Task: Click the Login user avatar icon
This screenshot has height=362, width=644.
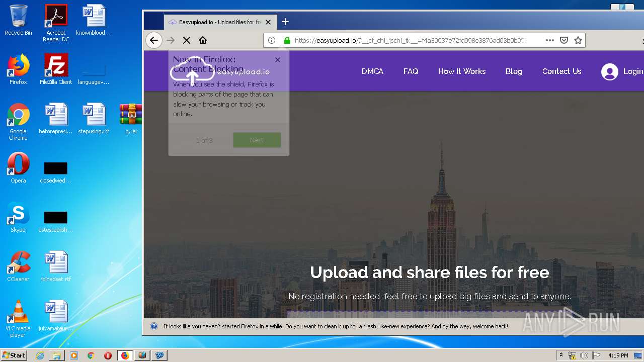Action: (609, 72)
